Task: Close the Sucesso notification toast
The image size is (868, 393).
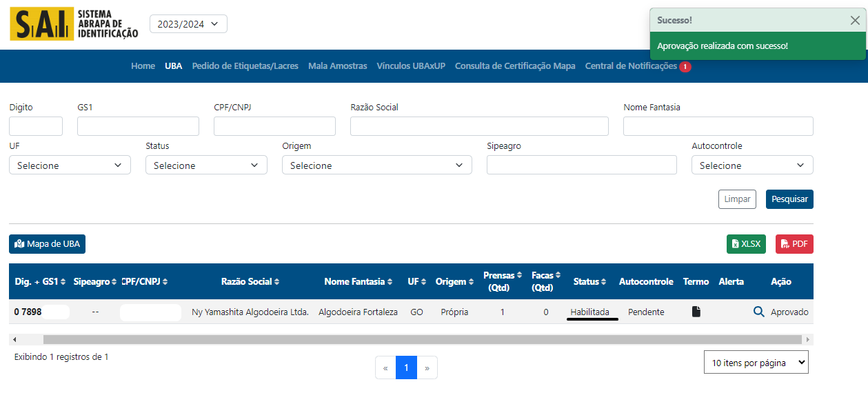Action: tap(855, 20)
